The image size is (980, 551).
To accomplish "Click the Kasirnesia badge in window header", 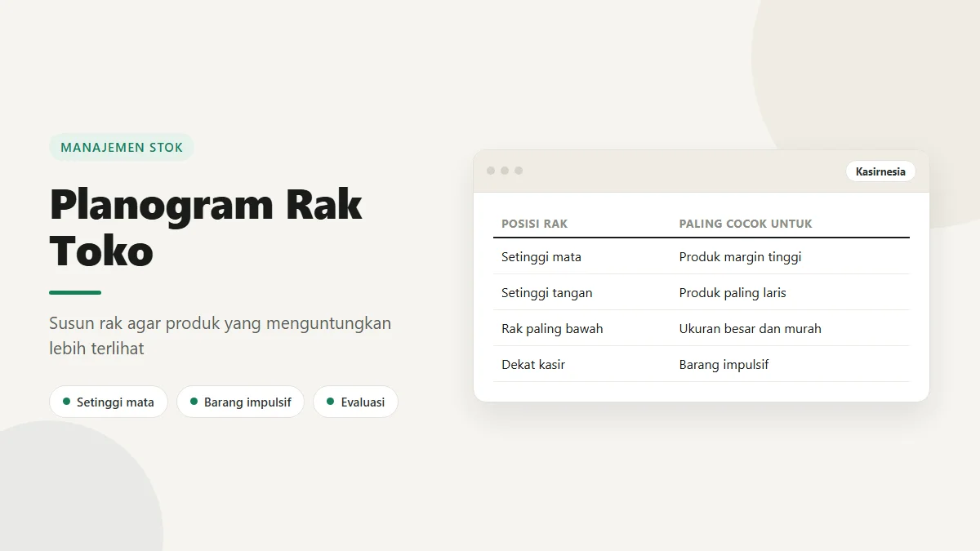I will pos(880,171).
